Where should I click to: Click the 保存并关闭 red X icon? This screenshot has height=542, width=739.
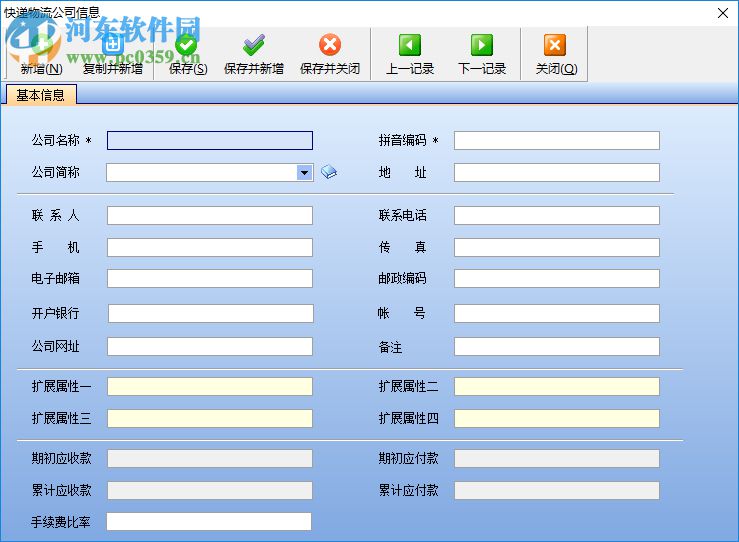[330, 45]
